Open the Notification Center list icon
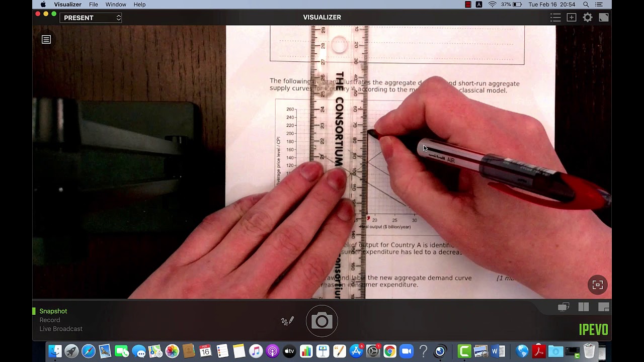644x362 pixels. [599, 5]
